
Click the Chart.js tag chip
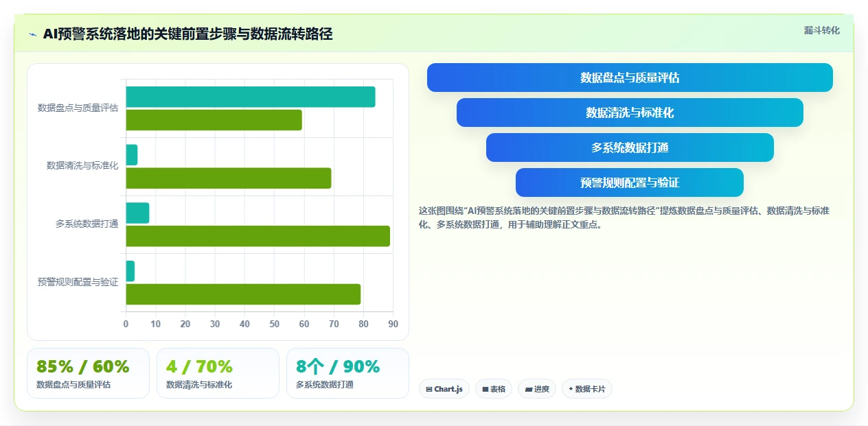coord(444,389)
